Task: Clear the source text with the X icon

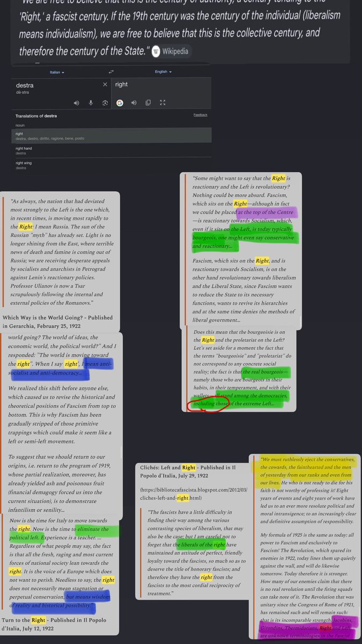Action: coord(105,85)
